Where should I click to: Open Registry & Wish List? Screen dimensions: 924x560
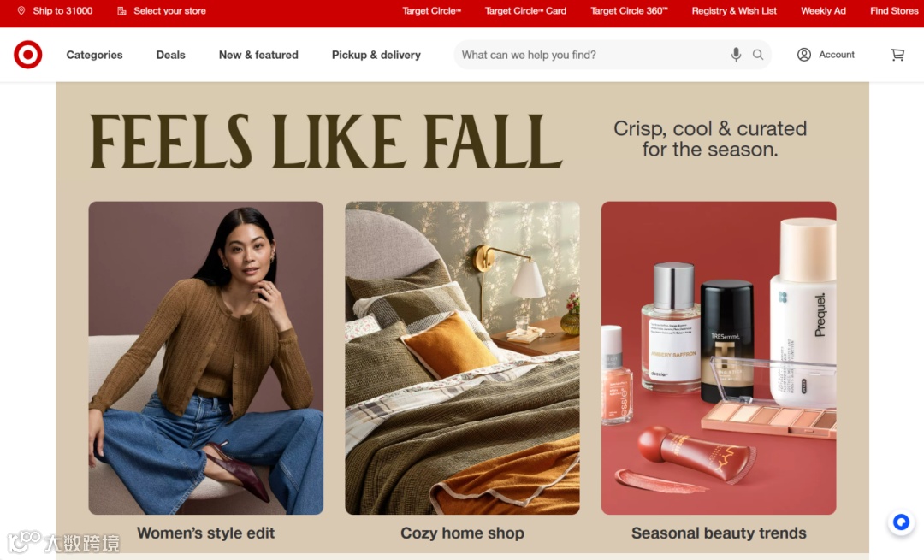click(734, 10)
